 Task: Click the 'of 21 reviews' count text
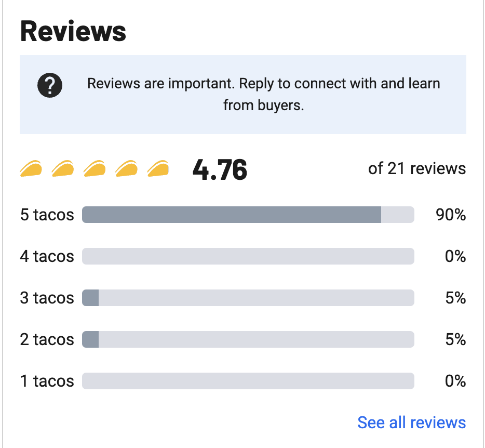pyautogui.click(x=416, y=169)
